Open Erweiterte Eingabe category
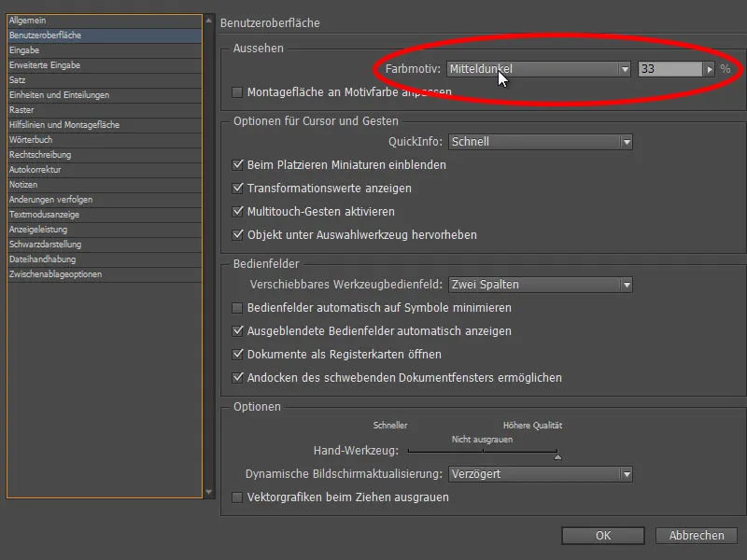This screenshot has height=560, width=747. coord(105,65)
